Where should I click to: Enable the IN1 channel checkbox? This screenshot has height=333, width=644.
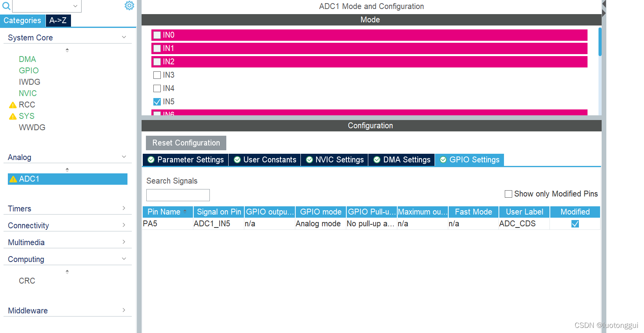tap(157, 49)
